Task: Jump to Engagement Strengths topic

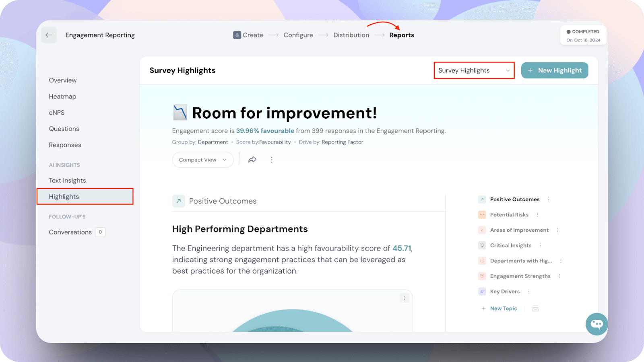Action: point(520,276)
